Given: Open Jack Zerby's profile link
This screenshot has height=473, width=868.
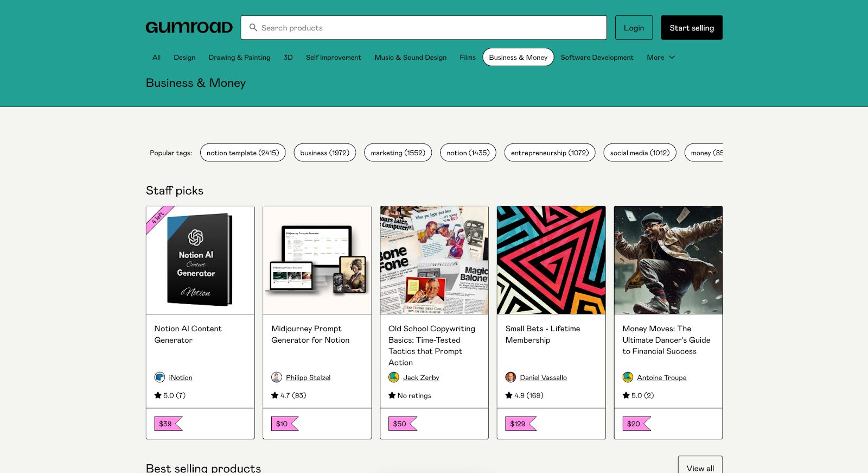Looking at the screenshot, I should 421,377.
